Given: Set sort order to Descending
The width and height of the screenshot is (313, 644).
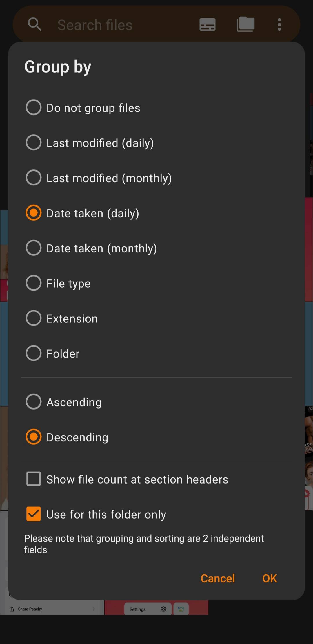Looking at the screenshot, I should (x=34, y=437).
